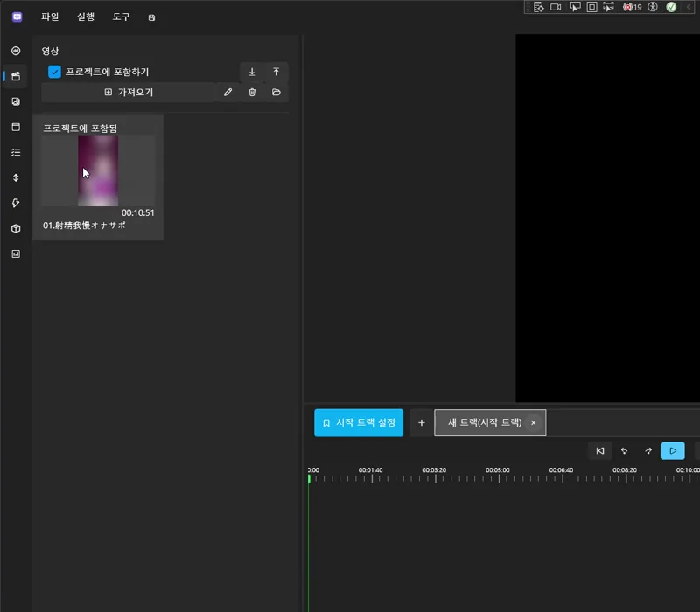
Task: Click the lightning bolt sidebar icon
Action: point(16,203)
